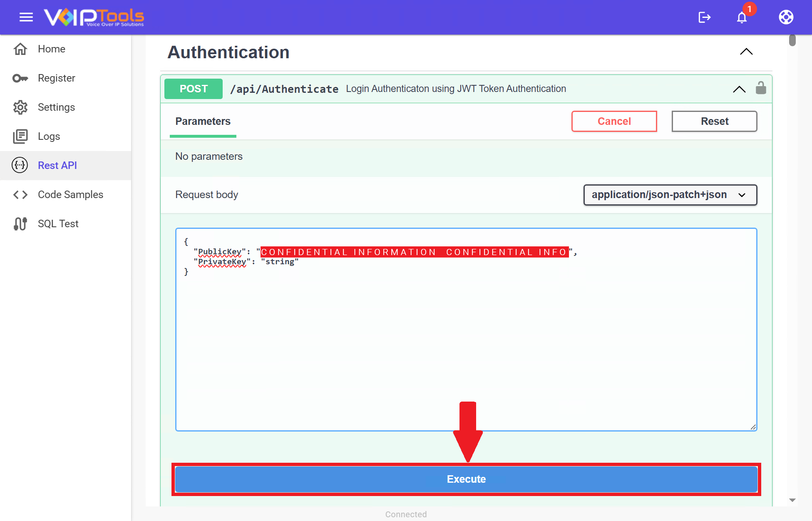Image resolution: width=812 pixels, height=521 pixels.
Task: Click the logout icon in header
Action: (x=704, y=17)
